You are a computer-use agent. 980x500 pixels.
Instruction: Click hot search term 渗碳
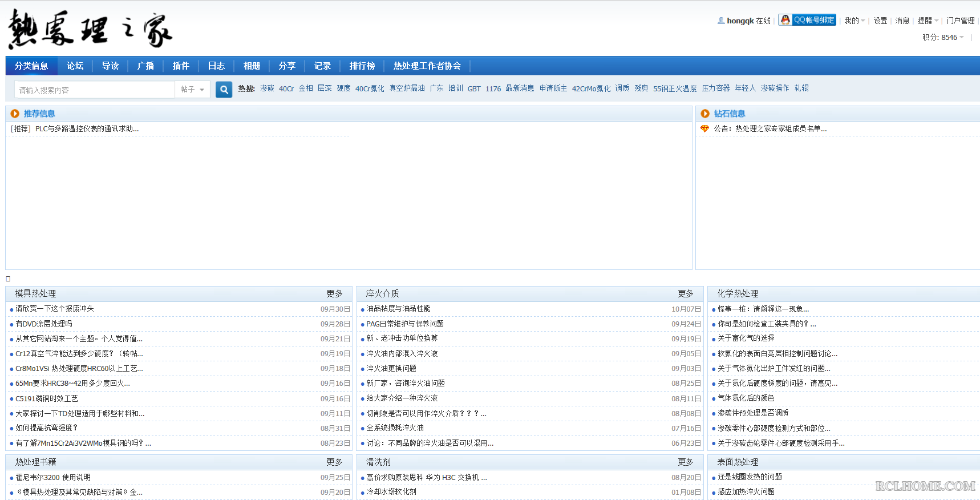pyautogui.click(x=267, y=88)
